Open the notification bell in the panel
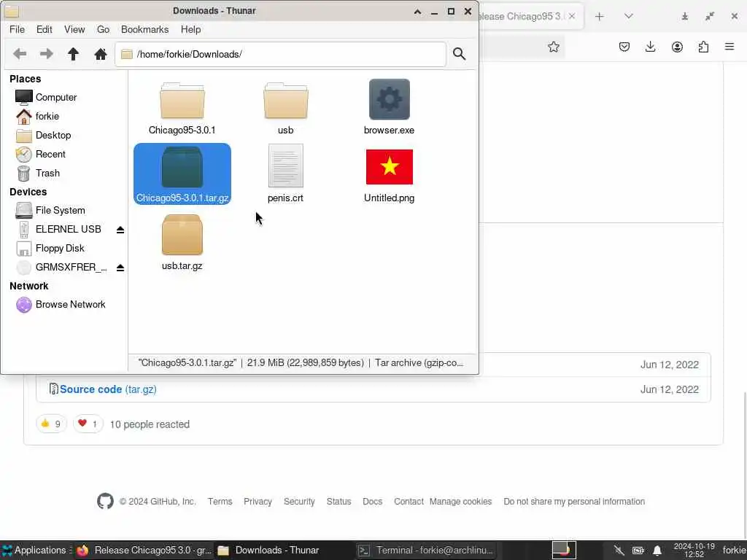Viewport: 747px width, 560px height. coord(657,551)
